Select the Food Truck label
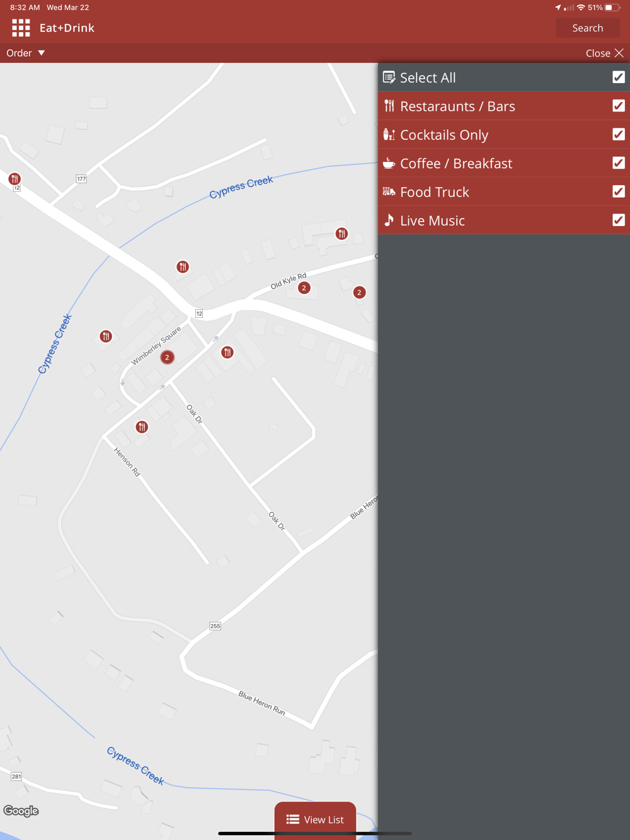This screenshot has width=630, height=840. (x=435, y=192)
